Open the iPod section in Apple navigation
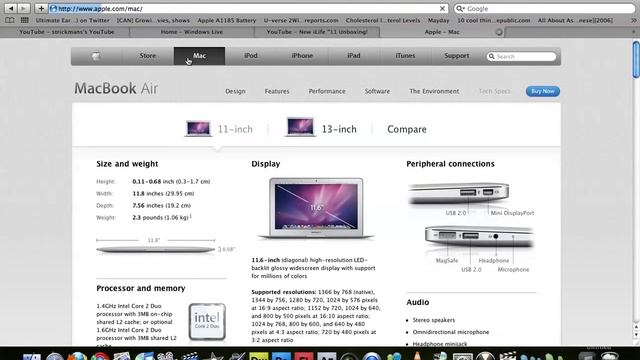The image size is (640, 360). tap(251, 56)
